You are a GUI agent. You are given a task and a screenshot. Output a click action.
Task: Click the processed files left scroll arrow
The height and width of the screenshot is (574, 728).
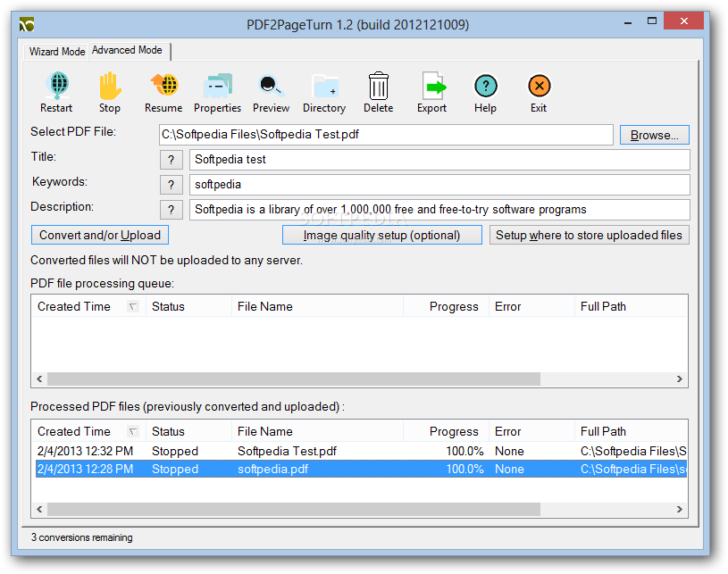(x=39, y=510)
